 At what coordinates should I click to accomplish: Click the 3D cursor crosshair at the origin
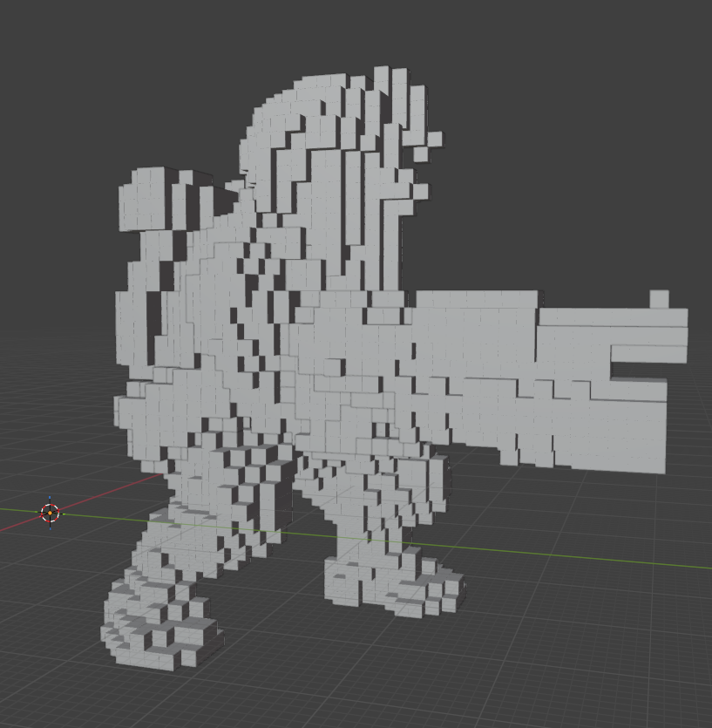(51, 513)
